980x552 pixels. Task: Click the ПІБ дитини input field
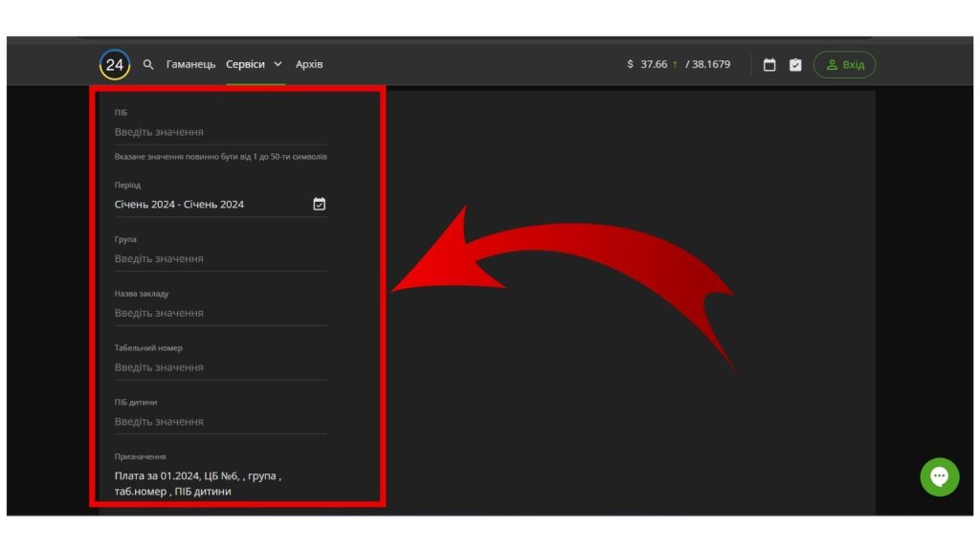point(220,421)
